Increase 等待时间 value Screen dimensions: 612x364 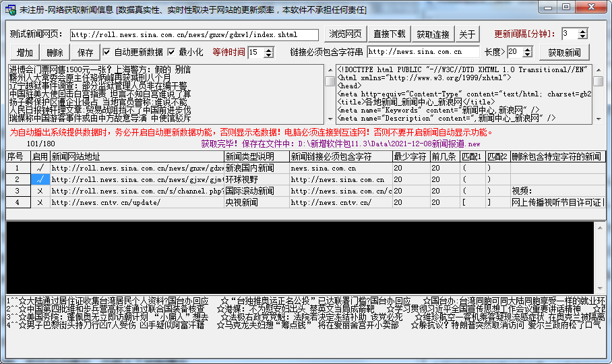point(268,50)
